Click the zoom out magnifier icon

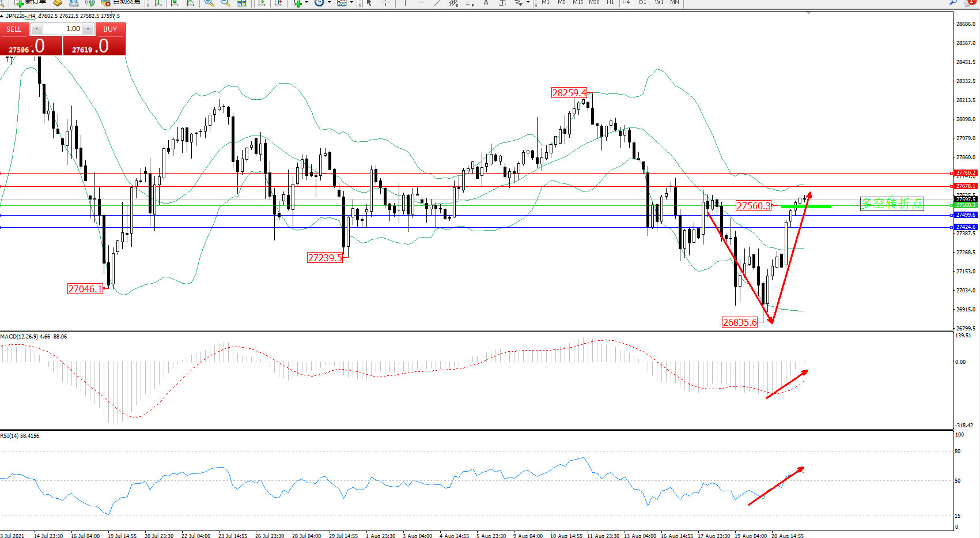[225, 3]
